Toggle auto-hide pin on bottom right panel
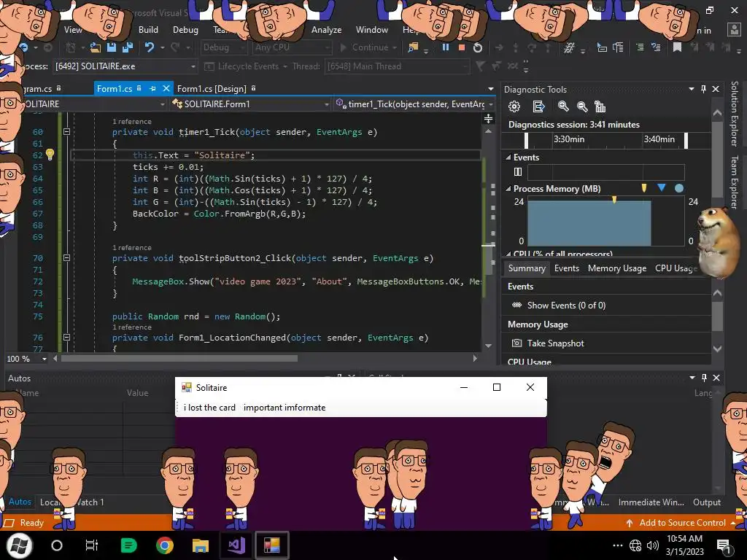 tap(704, 378)
